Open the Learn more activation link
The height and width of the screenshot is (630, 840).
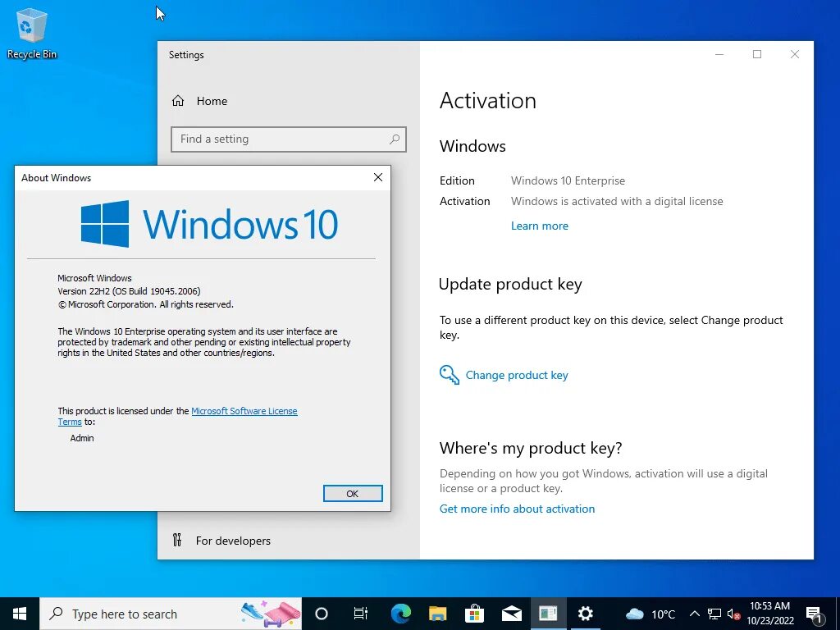tap(540, 226)
